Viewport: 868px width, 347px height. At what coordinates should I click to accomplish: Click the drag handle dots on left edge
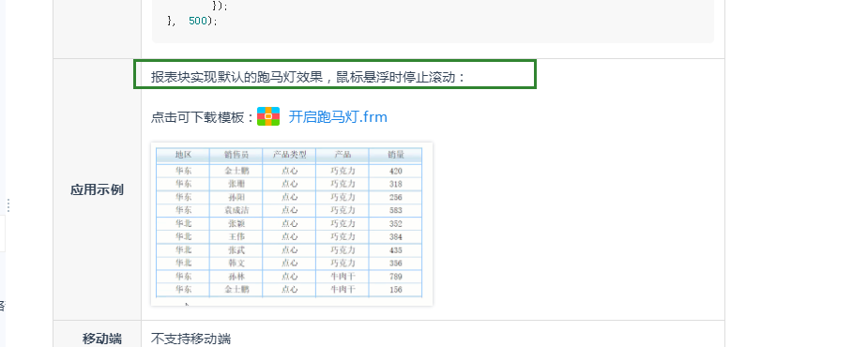tap(8, 205)
